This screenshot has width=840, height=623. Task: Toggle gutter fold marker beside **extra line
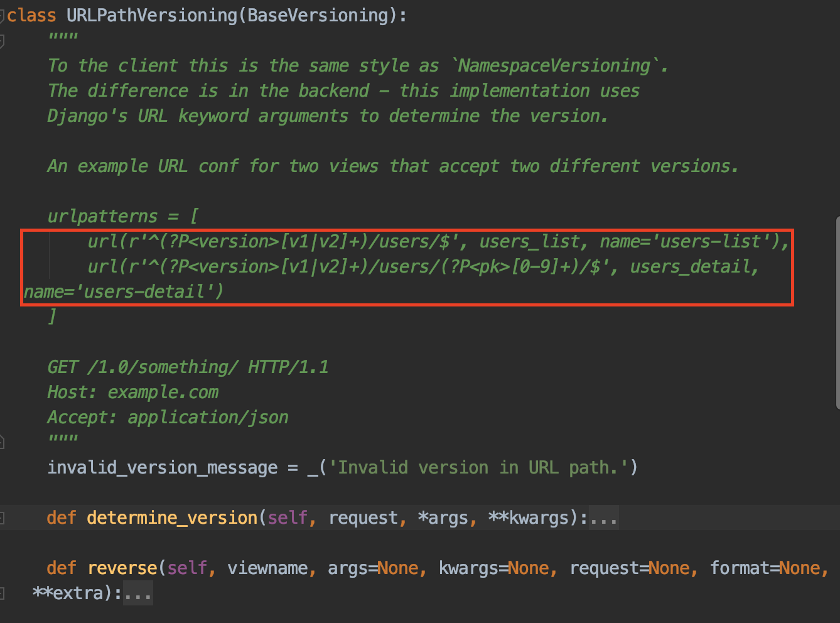tap(3, 593)
